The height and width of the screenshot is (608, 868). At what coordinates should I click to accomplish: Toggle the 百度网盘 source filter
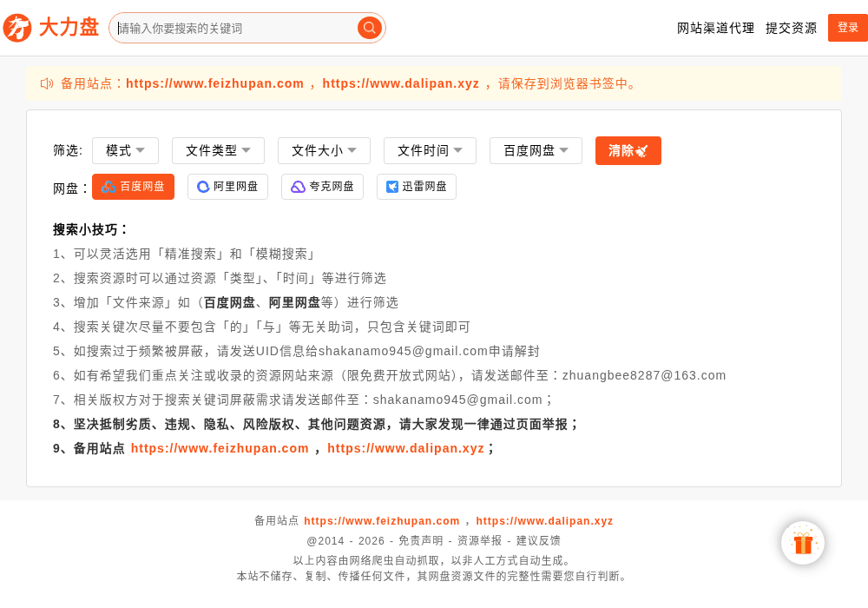133,187
